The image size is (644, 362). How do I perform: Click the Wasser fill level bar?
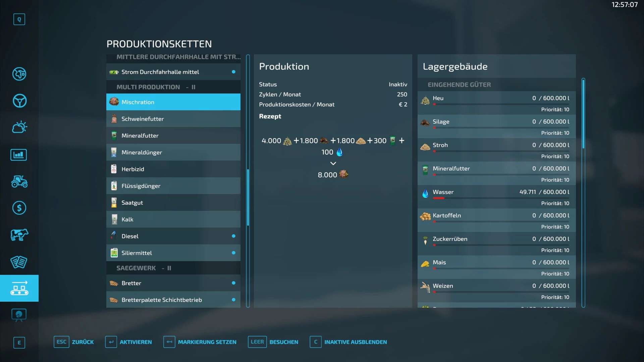(x=500, y=198)
